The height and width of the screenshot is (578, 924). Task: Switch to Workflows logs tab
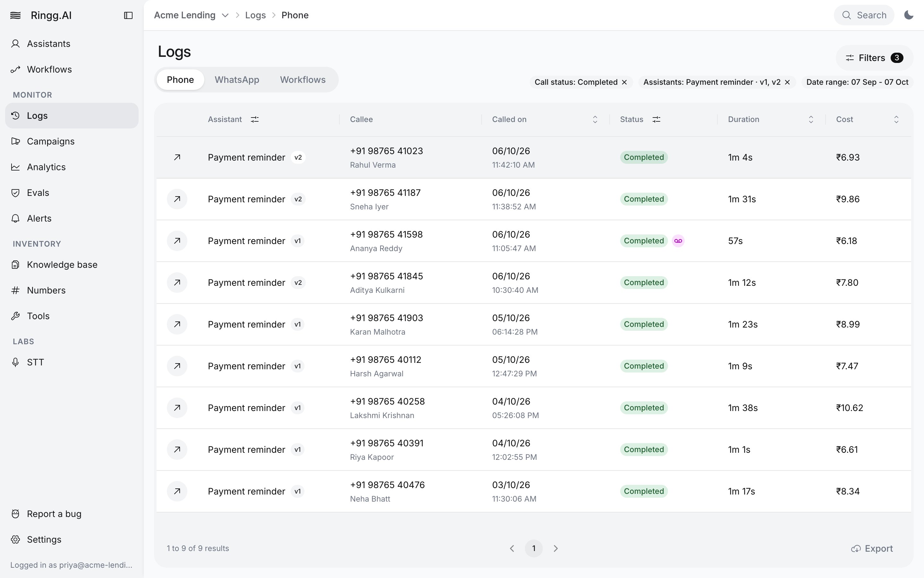coord(303,80)
